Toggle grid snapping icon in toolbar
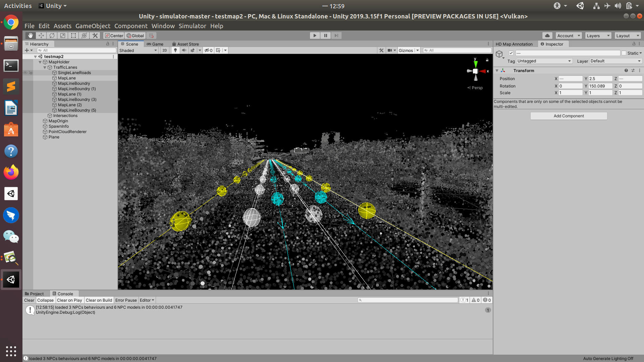 pos(151,36)
